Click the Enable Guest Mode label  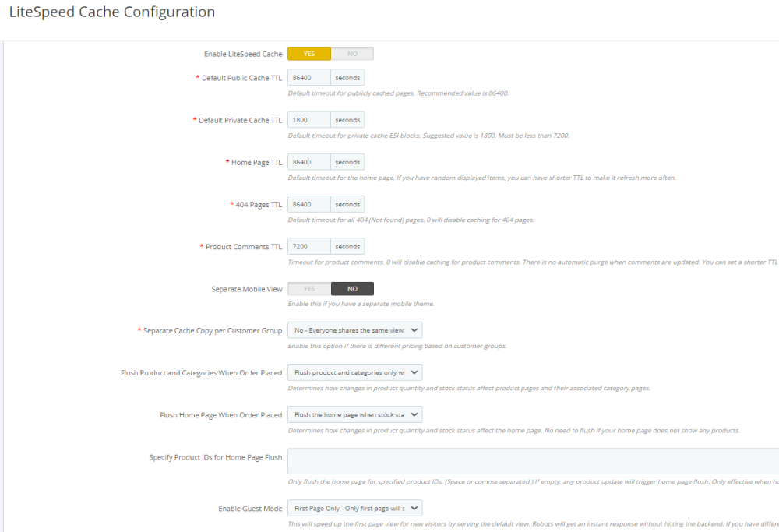coord(250,509)
